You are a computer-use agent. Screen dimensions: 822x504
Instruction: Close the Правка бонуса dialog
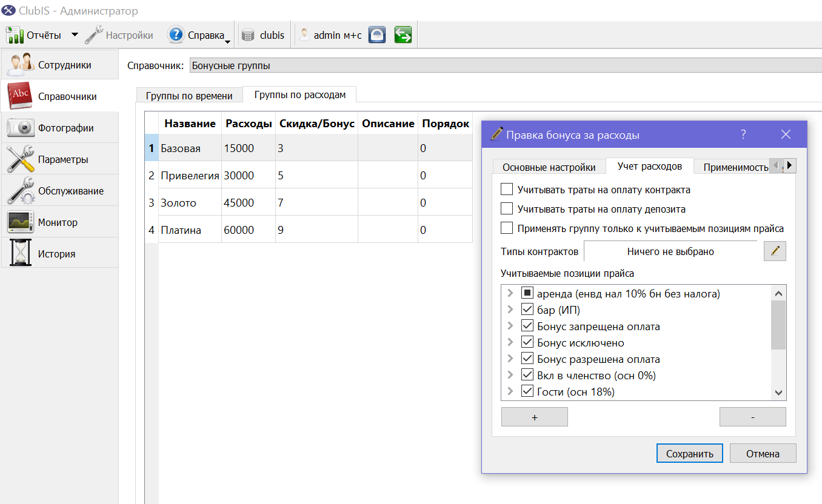(x=786, y=134)
